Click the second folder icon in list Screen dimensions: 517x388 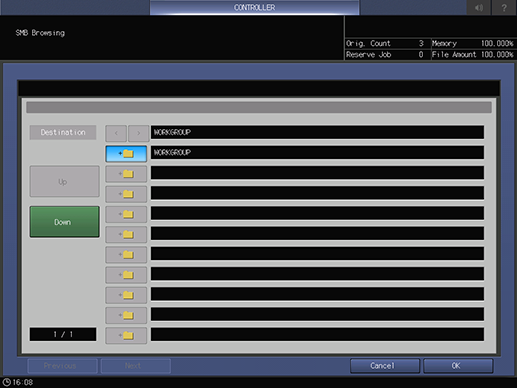point(126,174)
